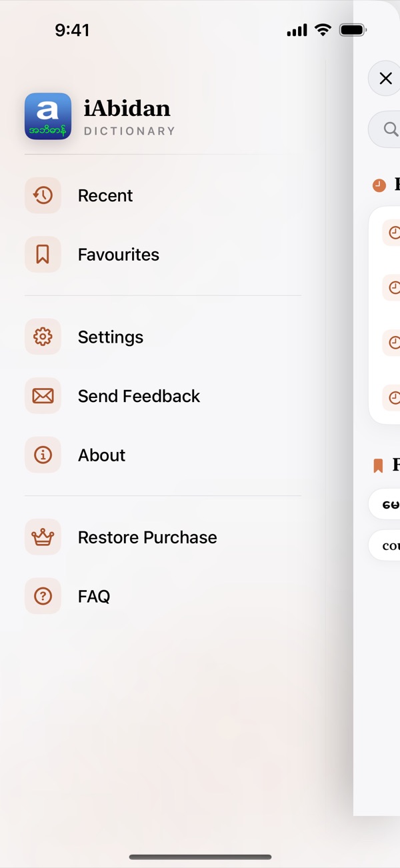Open the About page label

tap(101, 455)
